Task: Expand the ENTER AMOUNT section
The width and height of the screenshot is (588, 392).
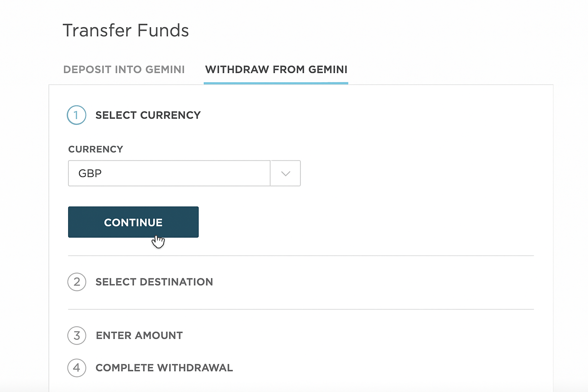Action: pyautogui.click(x=139, y=335)
